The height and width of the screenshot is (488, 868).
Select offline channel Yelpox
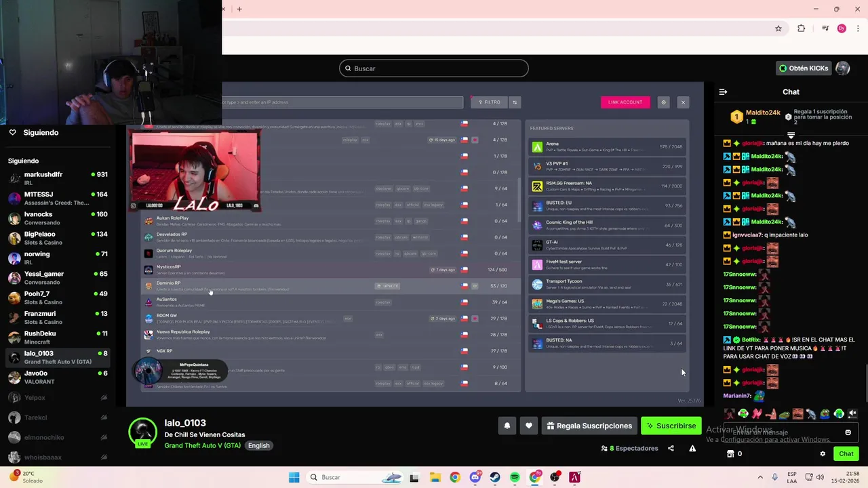point(58,398)
